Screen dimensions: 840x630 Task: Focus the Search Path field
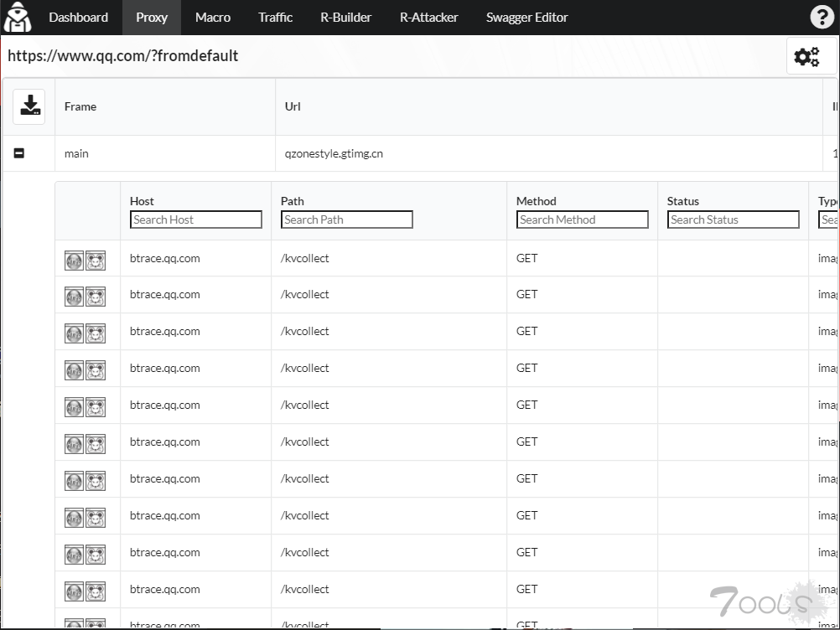pos(346,219)
